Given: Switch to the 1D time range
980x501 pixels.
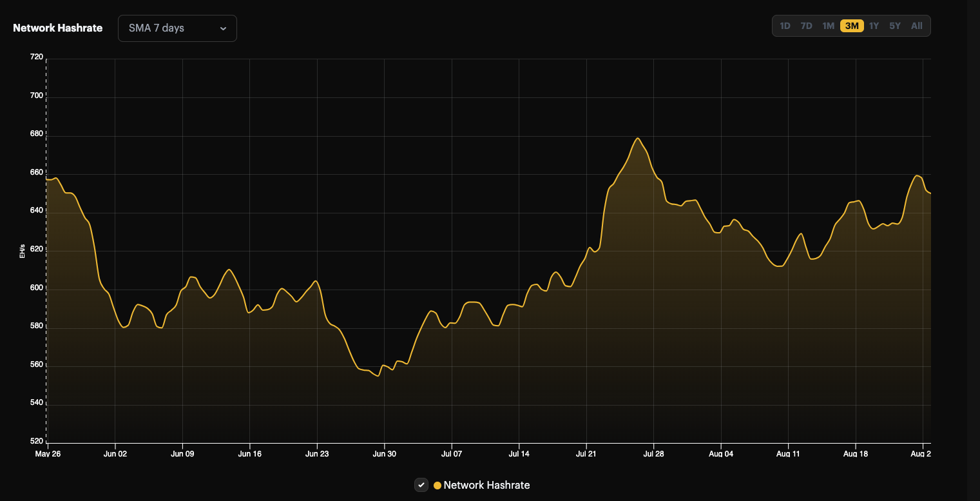Looking at the screenshot, I should pos(785,26).
